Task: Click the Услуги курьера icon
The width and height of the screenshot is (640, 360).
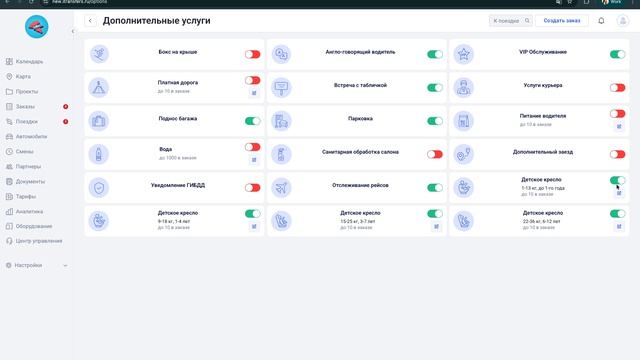Action: tap(464, 88)
